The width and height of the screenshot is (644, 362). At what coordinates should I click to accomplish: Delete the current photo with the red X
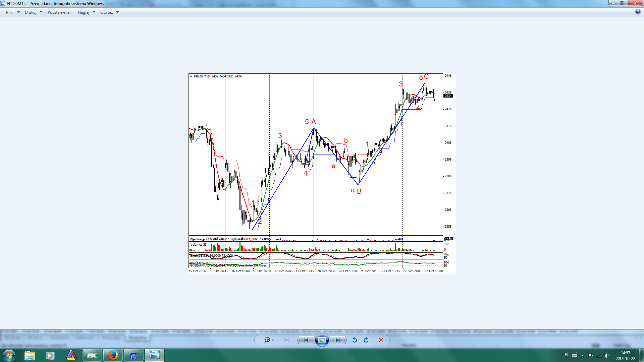(381, 340)
